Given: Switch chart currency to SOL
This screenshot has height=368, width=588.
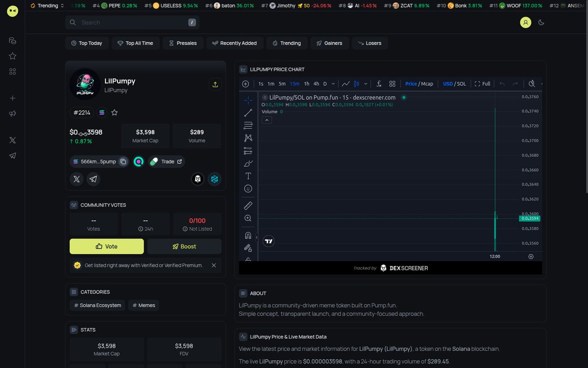Looking at the screenshot, I should 462,84.
